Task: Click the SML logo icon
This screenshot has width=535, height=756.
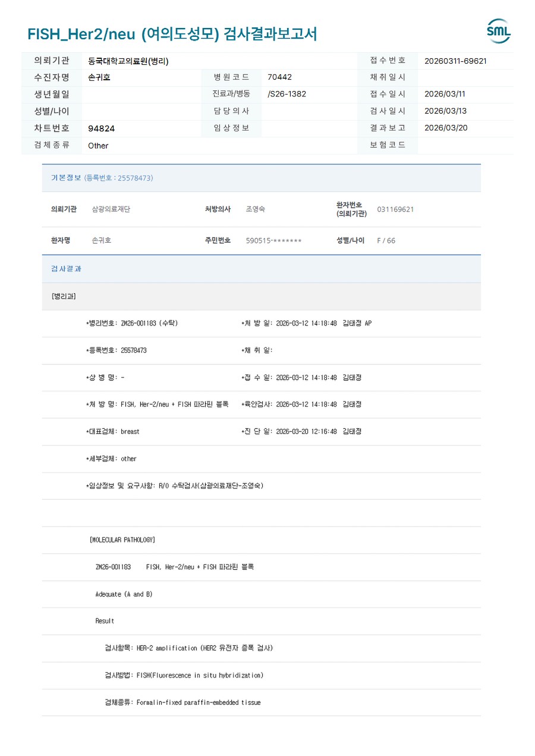Action: pyautogui.click(x=499, y=31)
